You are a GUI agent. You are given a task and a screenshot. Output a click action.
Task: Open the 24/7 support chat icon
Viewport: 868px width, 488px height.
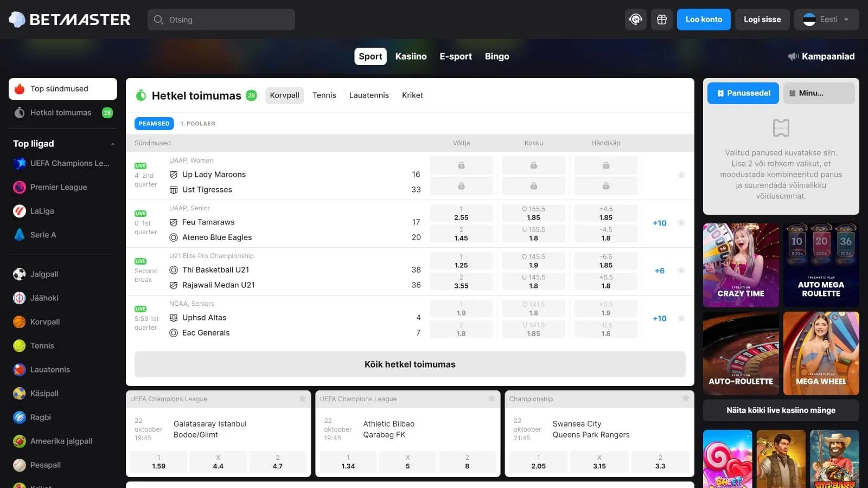coord(635,20)
